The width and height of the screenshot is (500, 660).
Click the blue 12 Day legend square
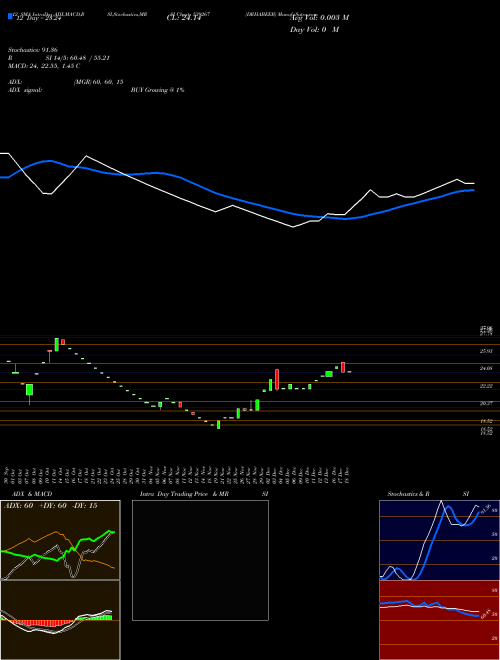click(10, 17)
